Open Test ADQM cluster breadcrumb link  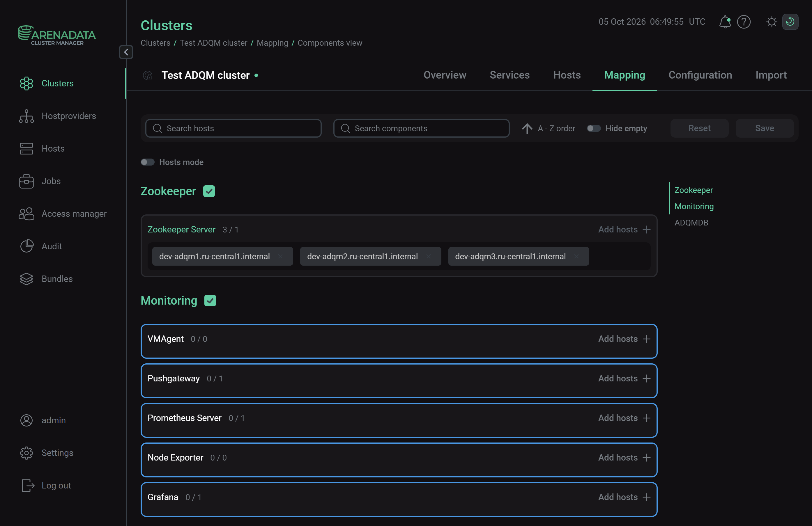(x=214, y=43)
